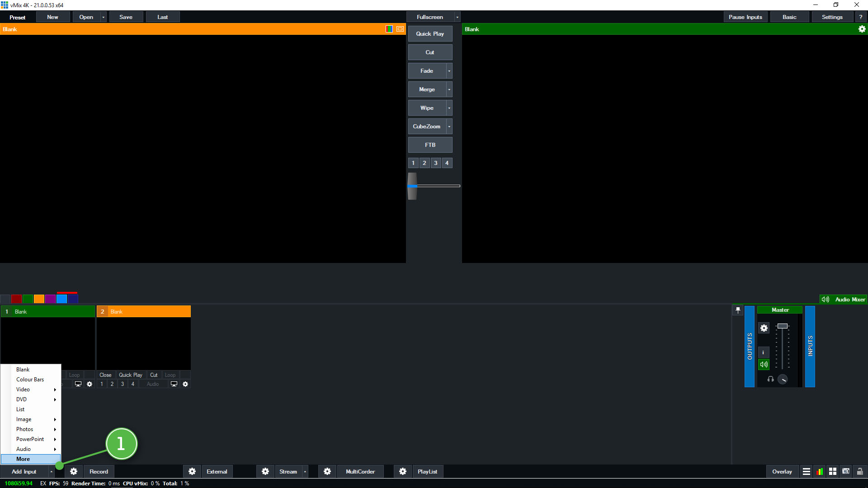Open the Overlay button
This screenshot has width=868, height=488.
(782, 471)
